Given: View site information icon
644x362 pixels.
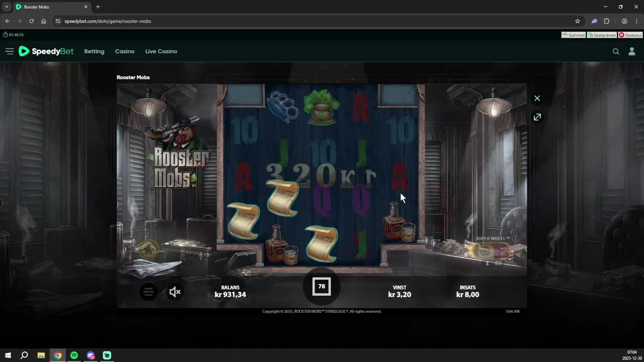Looking at the screenshot, I should click(x=58, y=21).
